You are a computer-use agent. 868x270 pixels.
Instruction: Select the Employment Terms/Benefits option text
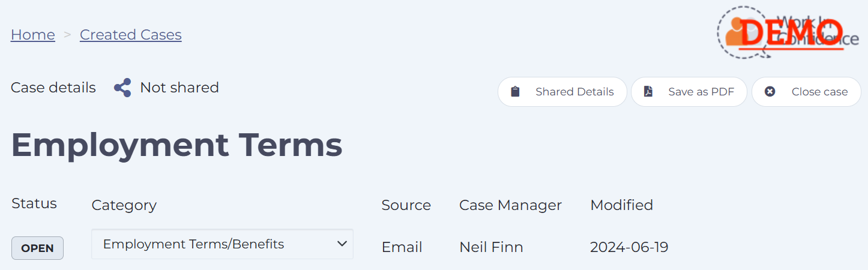point(193,244)
